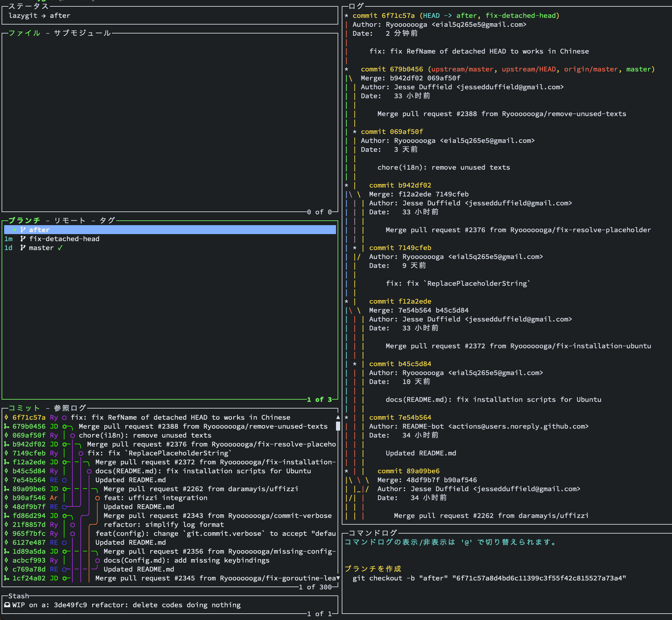Image resolution: width=672 pixels, height=620 pixels.
Task: Select the docs(Config.md) missing keybindings commit
Action: [186, 560]
